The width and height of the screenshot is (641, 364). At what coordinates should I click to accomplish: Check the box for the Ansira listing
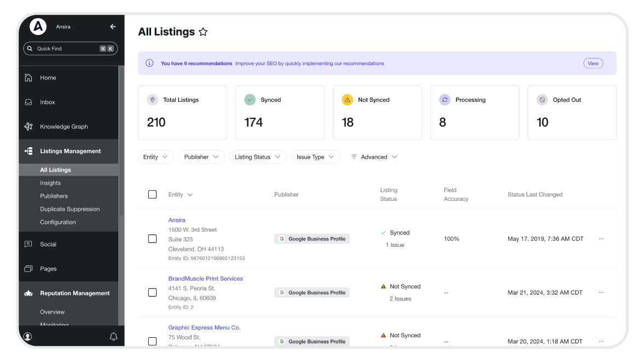tap(153, 239)
